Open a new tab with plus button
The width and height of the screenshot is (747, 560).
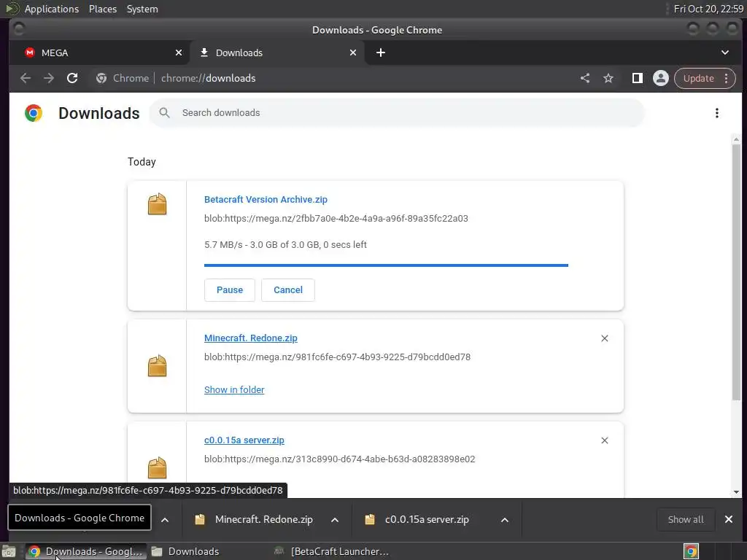tap(380, 52)
